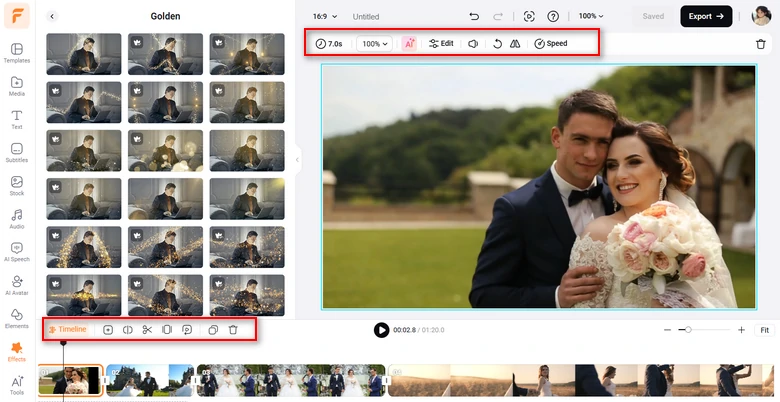Open the Text sidebar panel

coord(17,119)
